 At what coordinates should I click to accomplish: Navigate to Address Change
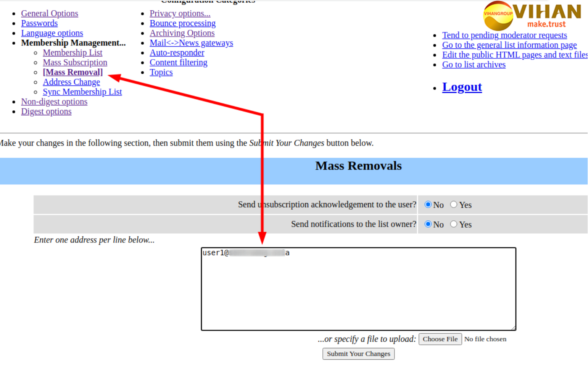point(71,82)
